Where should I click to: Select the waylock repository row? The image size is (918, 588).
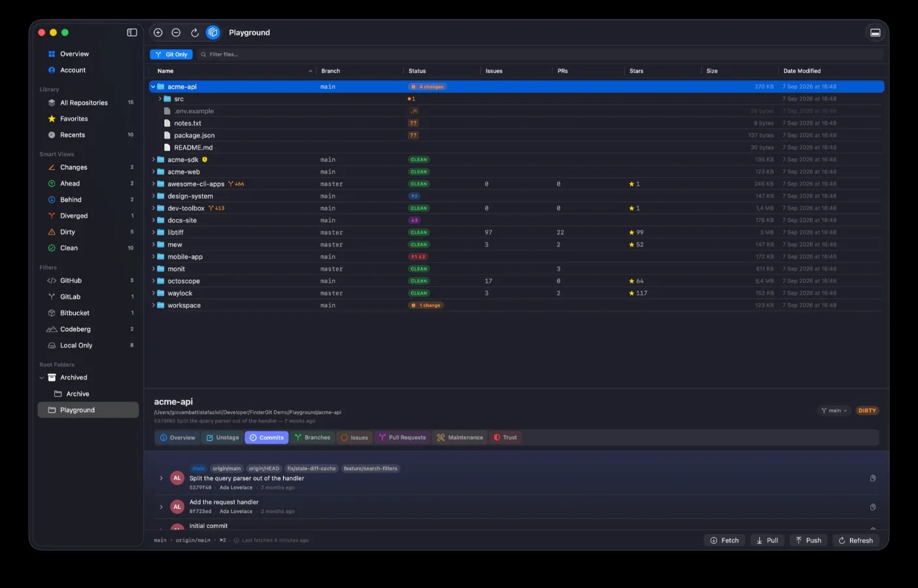[517, 293]
